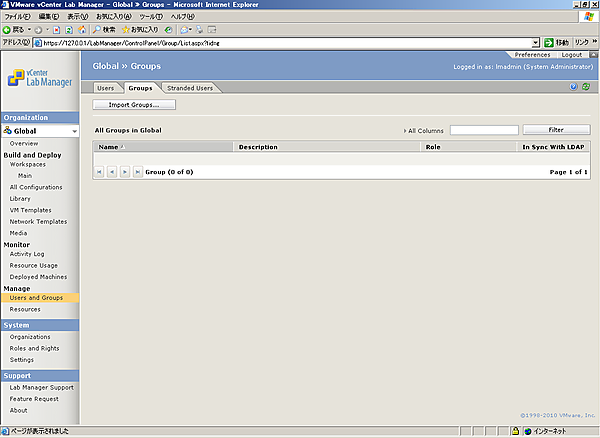Click the green Refresh page icon
This screenshot has width=600, height=438.
(x=586, y=87)
